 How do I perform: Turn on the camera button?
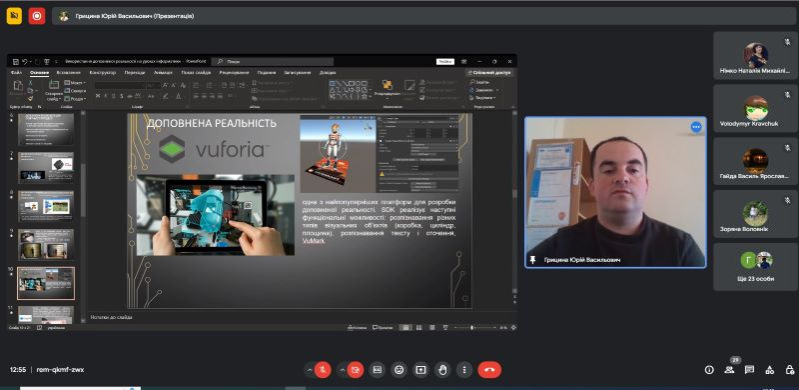click(355, 370)
